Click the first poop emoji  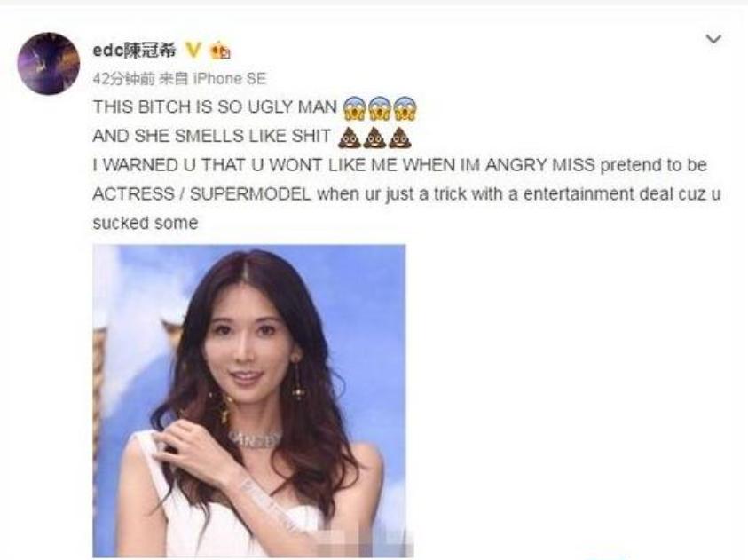pyautogui.click(x=350, y=138)
